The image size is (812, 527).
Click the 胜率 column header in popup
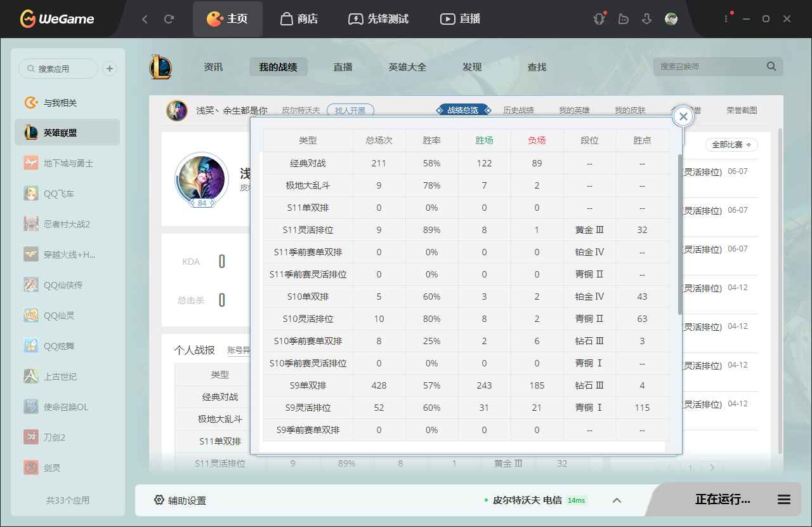pos(431,140)
